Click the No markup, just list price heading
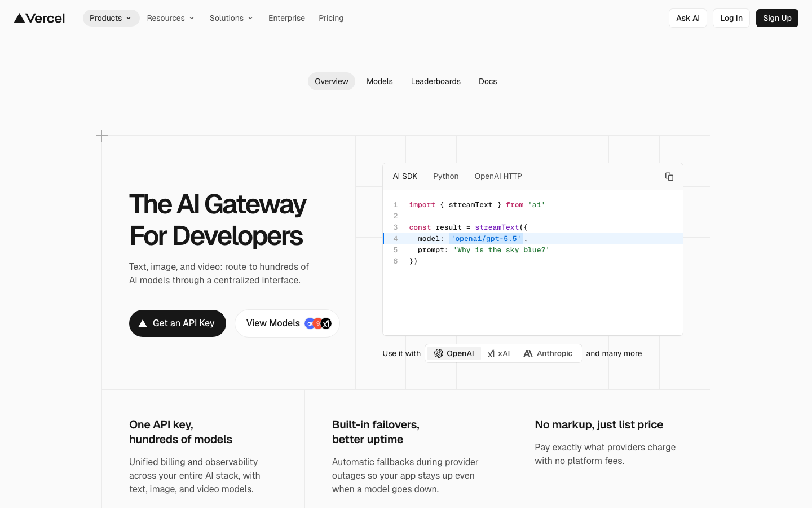Image resolution: width=812 pixels, height=508 pixels. pos(599,424)
